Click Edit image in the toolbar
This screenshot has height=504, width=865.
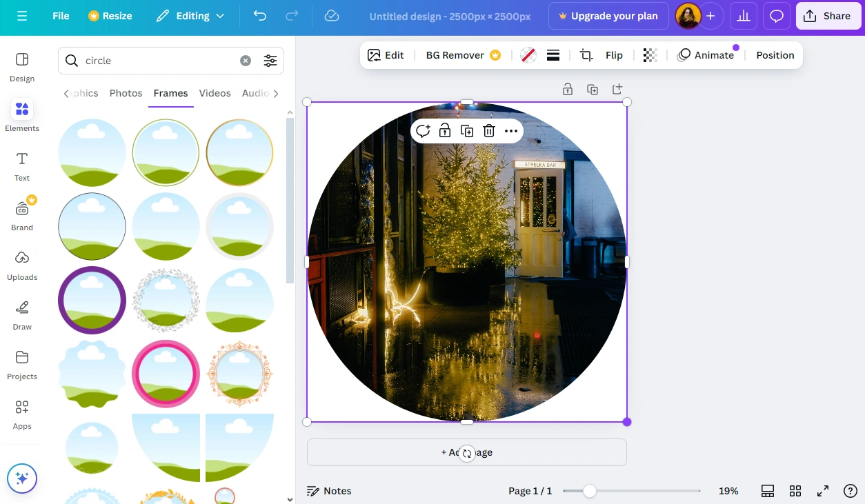pos(386,55)
